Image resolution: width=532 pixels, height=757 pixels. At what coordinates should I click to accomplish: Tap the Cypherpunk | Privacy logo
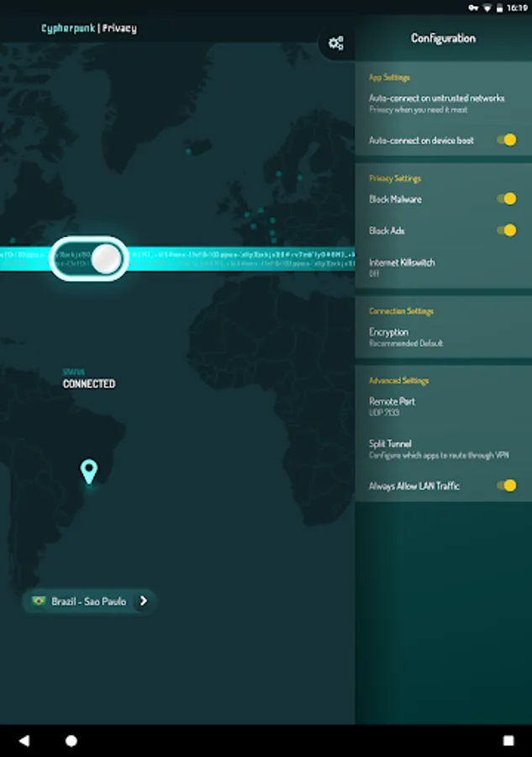[89, 28]
